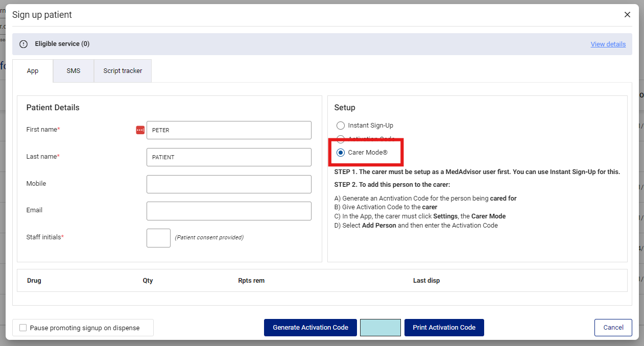Click the First name field containing PETER
This screenshot has height=346, width=644.
229,130
